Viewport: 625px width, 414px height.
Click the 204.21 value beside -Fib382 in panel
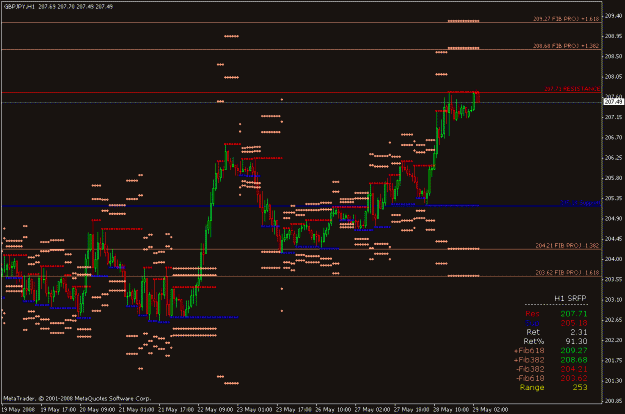[x=574, y=369]
